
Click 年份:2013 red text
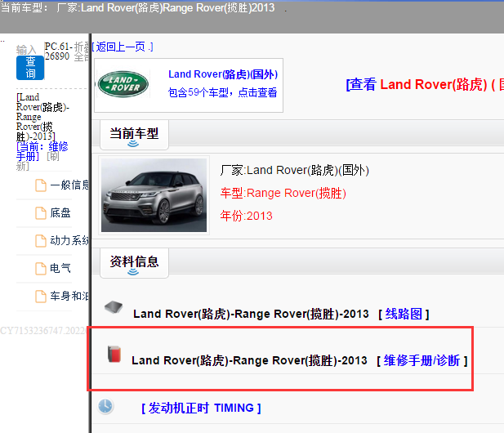246,216
